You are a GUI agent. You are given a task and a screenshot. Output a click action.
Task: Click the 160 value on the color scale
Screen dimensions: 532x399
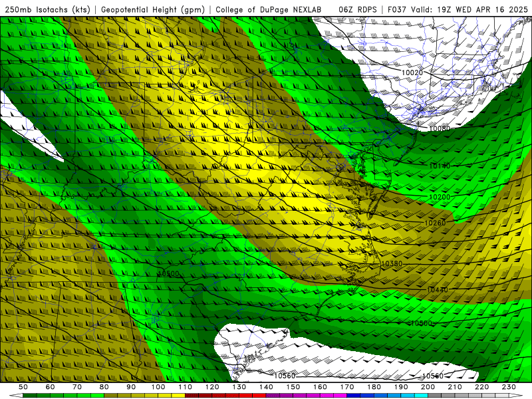click(320, 387)
